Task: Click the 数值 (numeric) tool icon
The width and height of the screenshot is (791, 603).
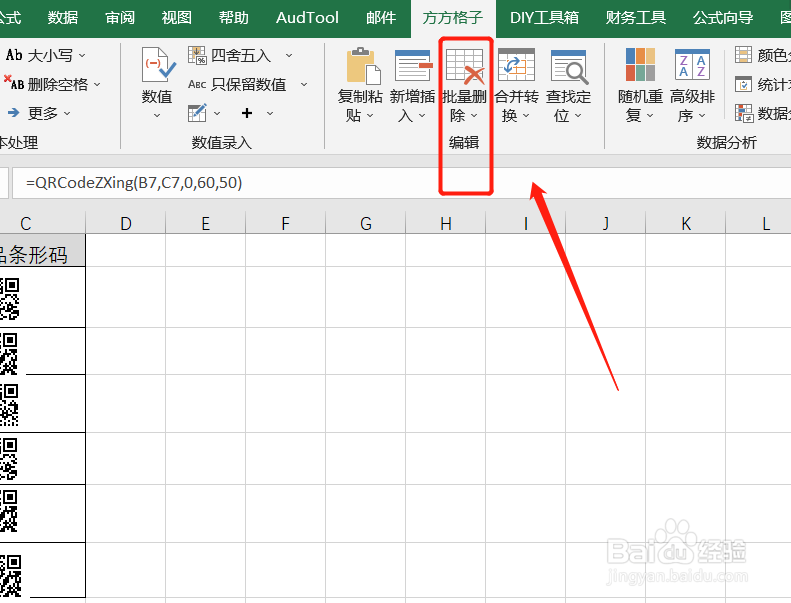Action: 158,65
